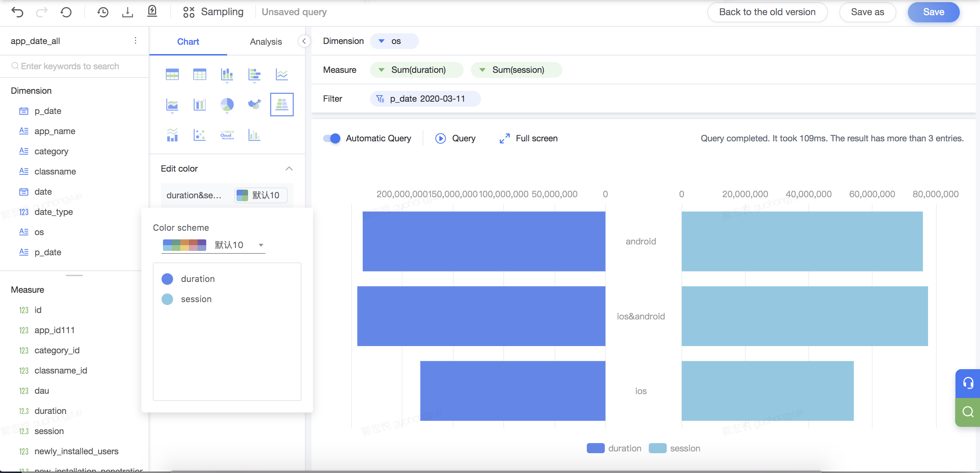Screen dimensions: 980x473
Task: Select the plain grid table chart type
Action: (x=200, y=74)
